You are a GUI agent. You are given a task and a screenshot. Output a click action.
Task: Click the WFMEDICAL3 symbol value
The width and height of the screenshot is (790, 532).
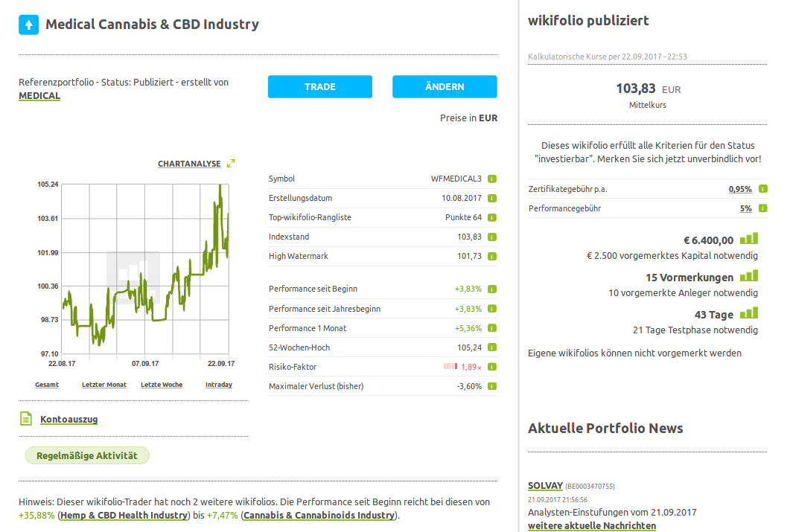(x=456, y=179)
